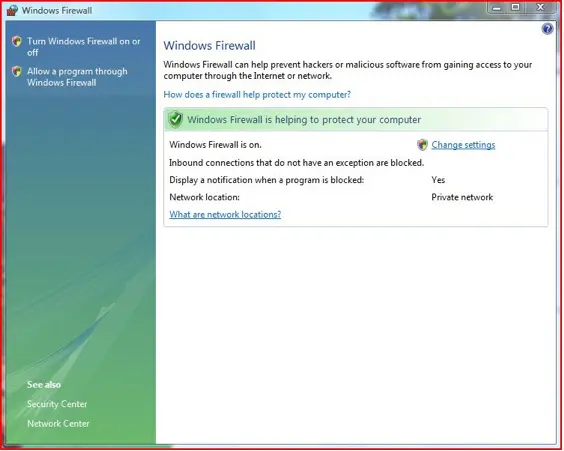Click the green checkmark shield status icon
This screenshot has height=451, width=564.
tap(176, 119)
